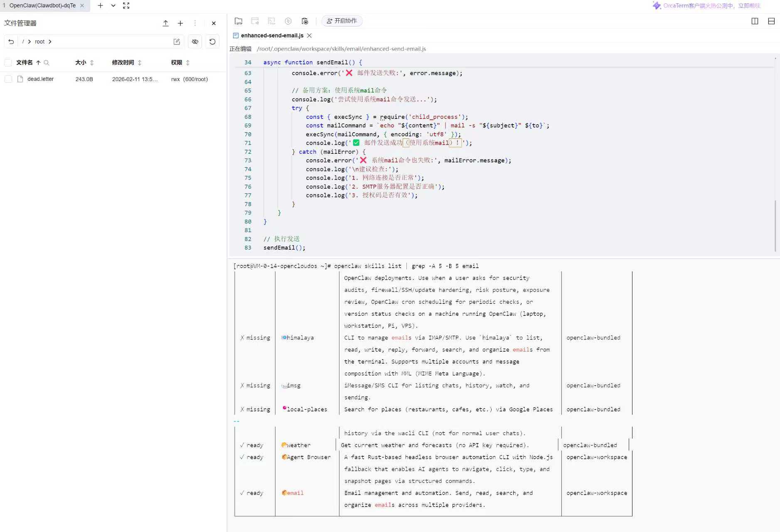
Task: Place cursor on the sendEmail(); line 83
Action: pyautogui.click(x=284, y=248)
